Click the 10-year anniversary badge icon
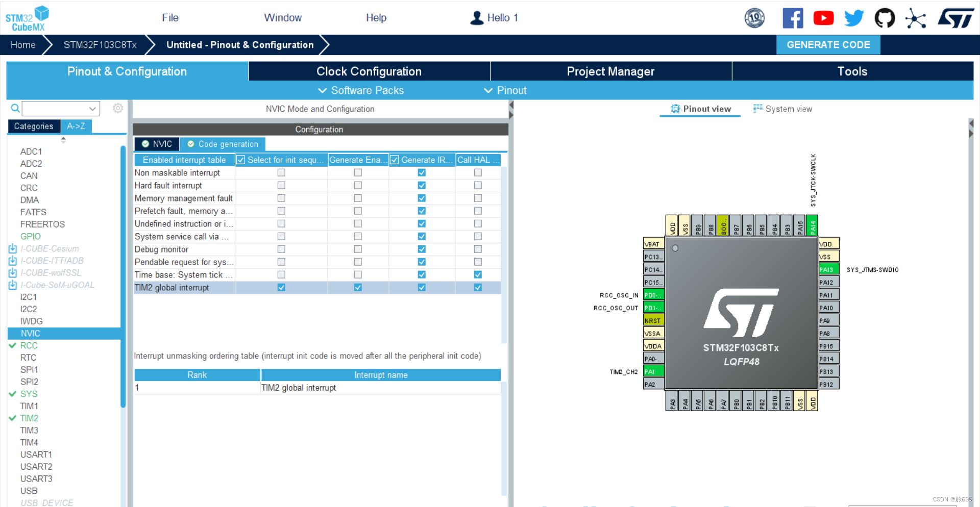 754,18
